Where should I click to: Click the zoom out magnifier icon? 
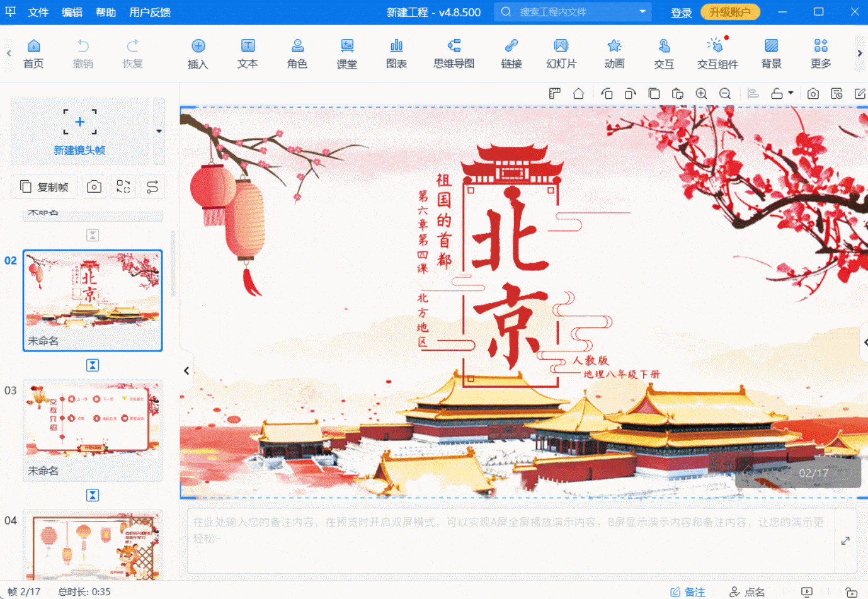725,94
